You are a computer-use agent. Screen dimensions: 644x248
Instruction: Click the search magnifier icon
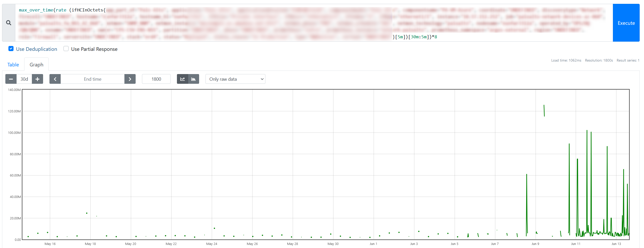click(x=9, y=23)
